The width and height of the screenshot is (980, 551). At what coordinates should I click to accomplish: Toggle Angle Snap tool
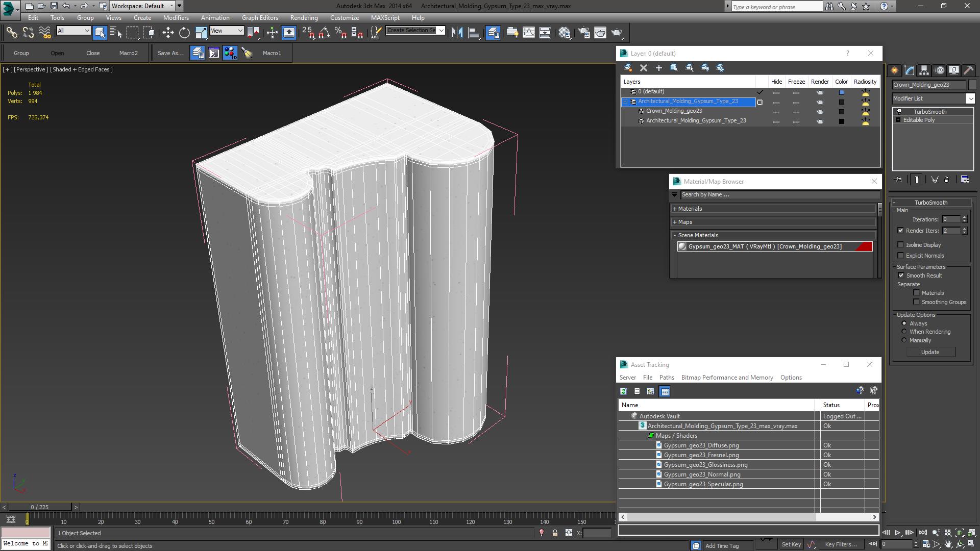coord(324,33)
